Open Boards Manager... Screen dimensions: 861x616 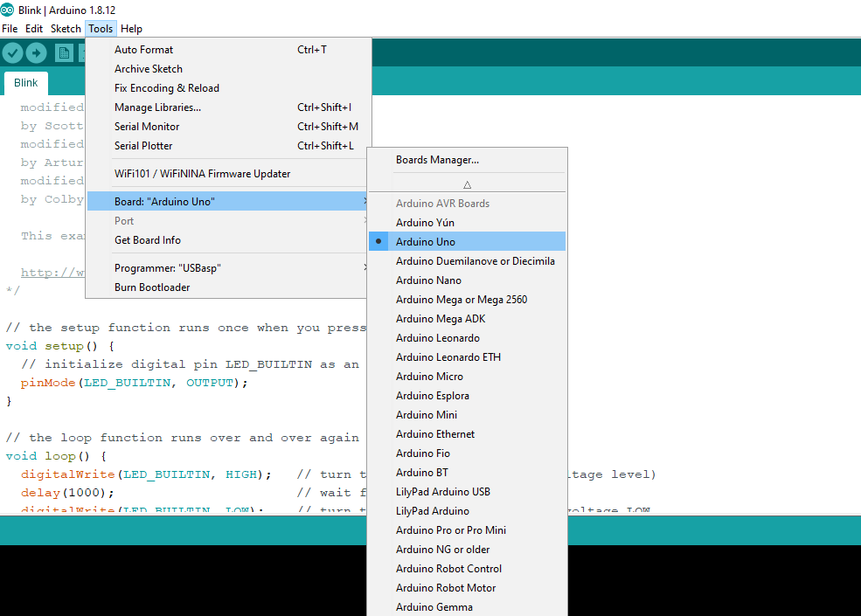pyautogui.click(x=437, y=160)
